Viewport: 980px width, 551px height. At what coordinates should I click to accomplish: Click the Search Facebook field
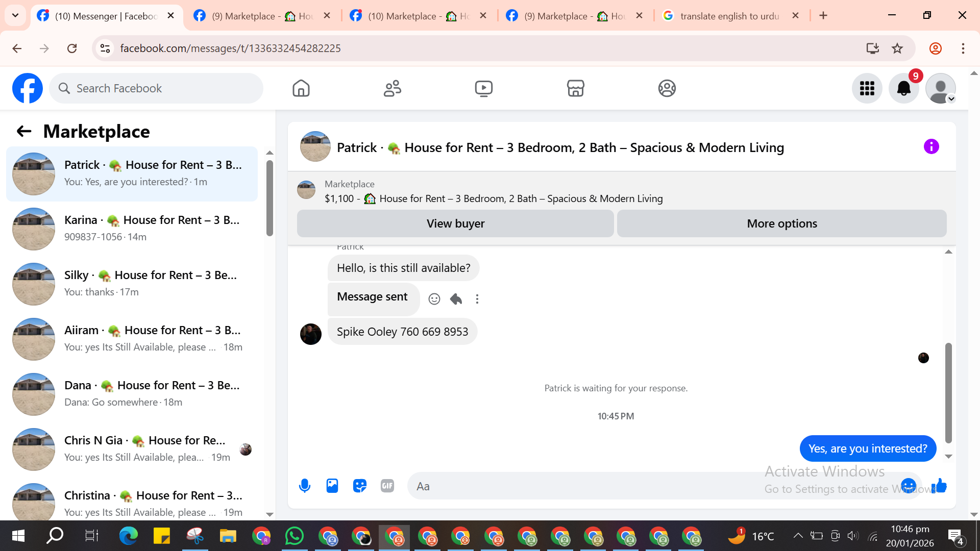[156, 88]
